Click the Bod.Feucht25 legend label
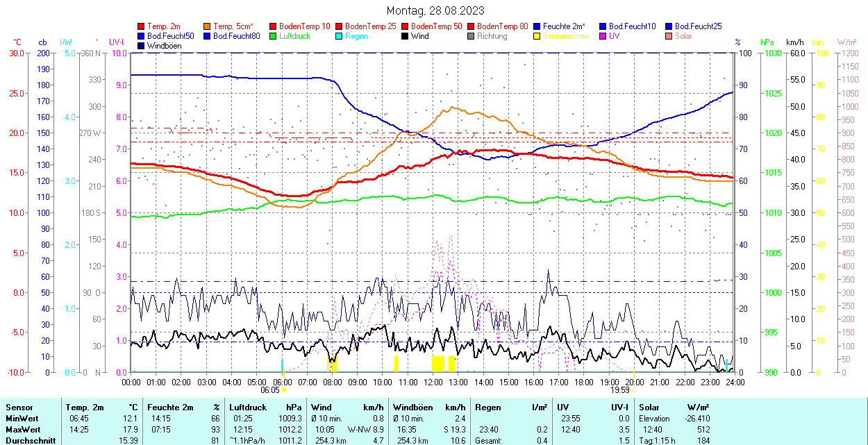This screenshot has width=868, height=445. pyautogui.click(x=698, y=26)
